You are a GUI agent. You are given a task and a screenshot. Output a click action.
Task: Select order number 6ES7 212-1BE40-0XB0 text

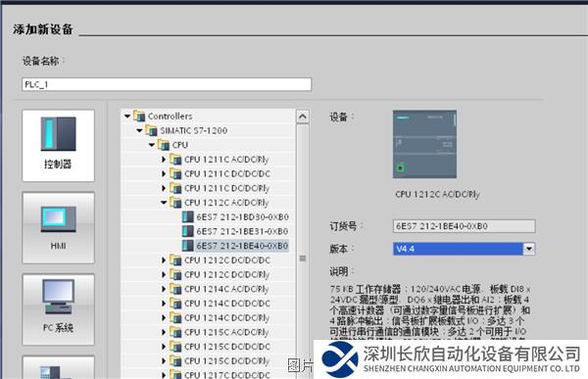click(x=242, y=246)
